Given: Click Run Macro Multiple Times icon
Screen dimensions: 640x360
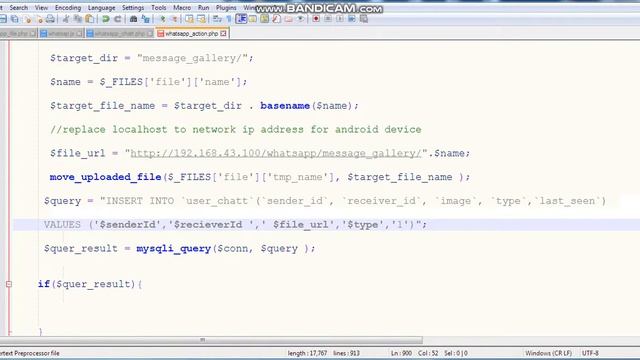Looking at the screenshot, I should pyautogui.click(x=352, y=19).
